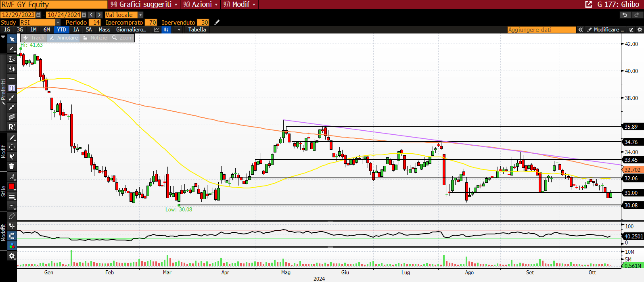Select the parallel channel tool

[x=12, y=117]
